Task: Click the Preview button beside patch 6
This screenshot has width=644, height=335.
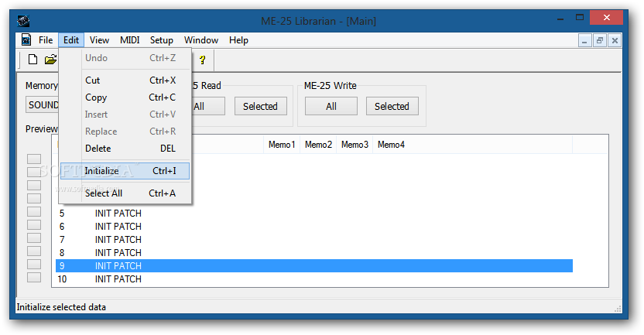Action: pyautogui.click(x=34, y=224)
